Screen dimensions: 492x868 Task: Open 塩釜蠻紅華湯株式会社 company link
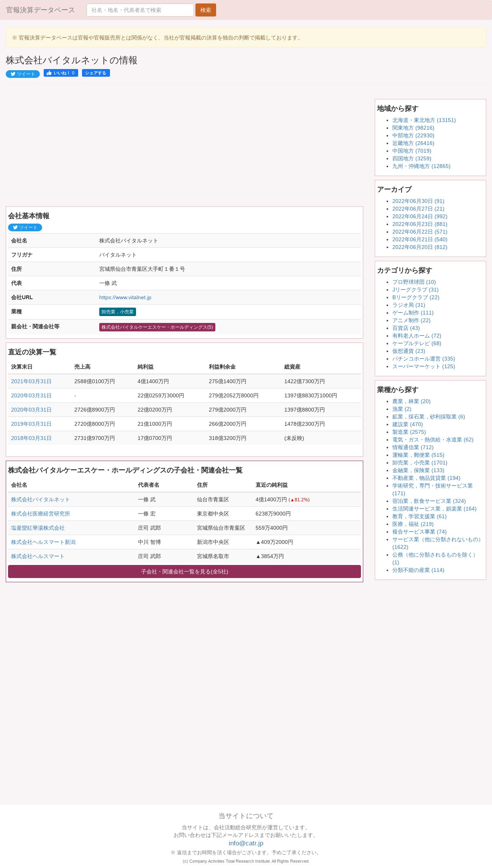[38, 528]
